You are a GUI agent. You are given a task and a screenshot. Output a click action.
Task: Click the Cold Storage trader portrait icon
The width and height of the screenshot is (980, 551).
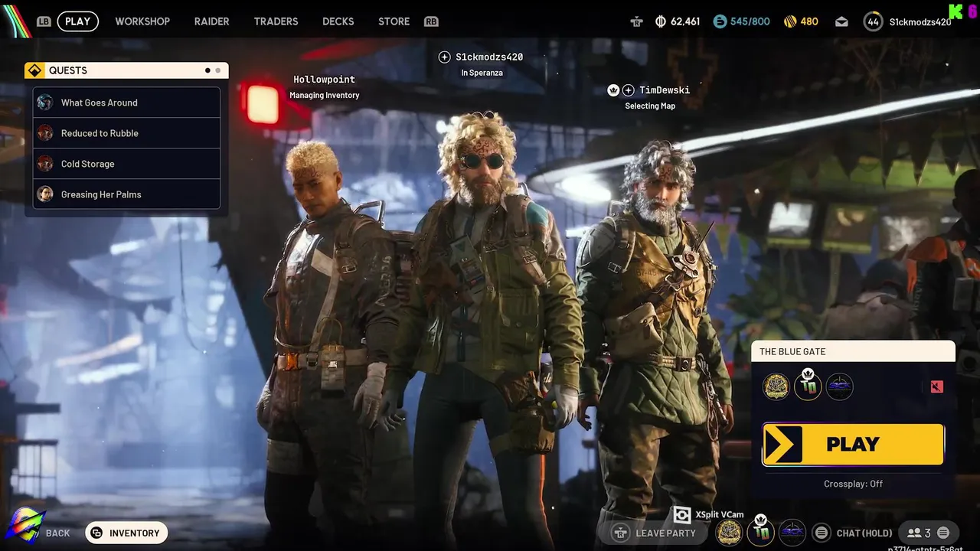tap(45, 164)
